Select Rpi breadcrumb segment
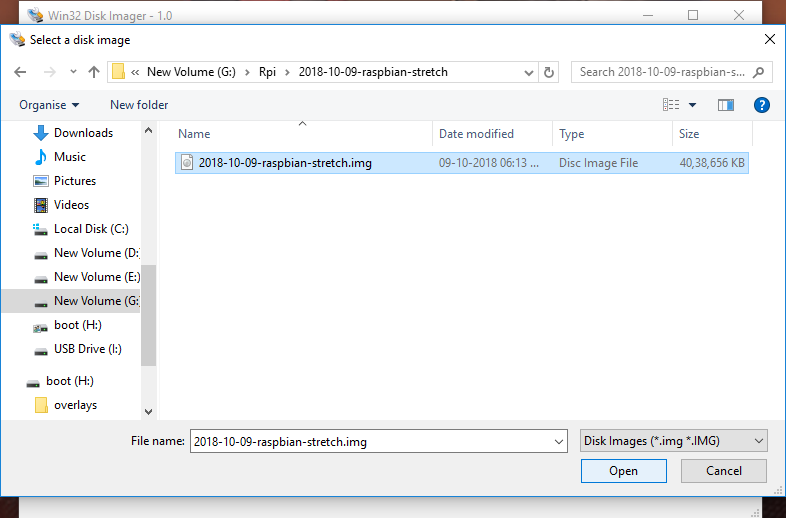Screen dimensions: 786x518 [x=267, y=72]
